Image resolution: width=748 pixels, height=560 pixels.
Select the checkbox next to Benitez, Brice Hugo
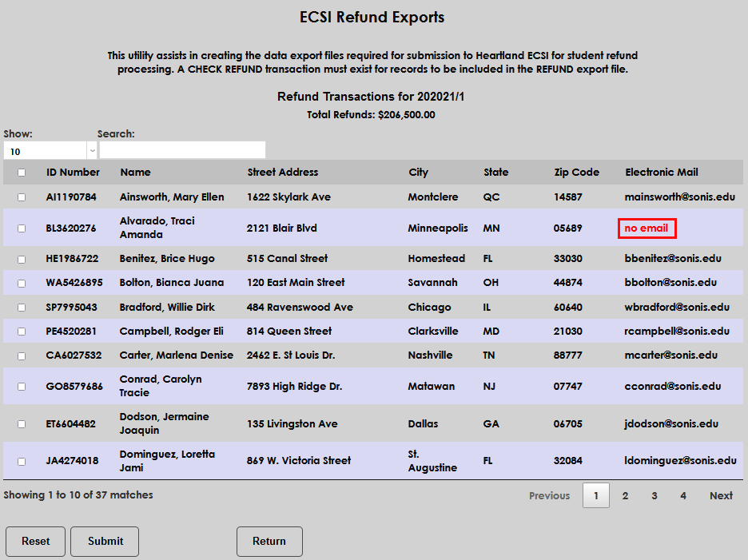(x=21, y=258)
